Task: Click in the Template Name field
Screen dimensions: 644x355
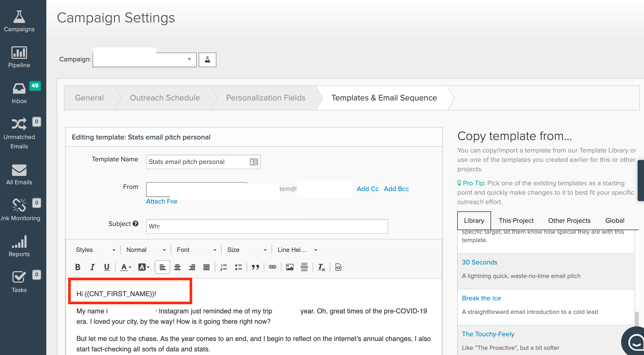Action: (198, 162)
